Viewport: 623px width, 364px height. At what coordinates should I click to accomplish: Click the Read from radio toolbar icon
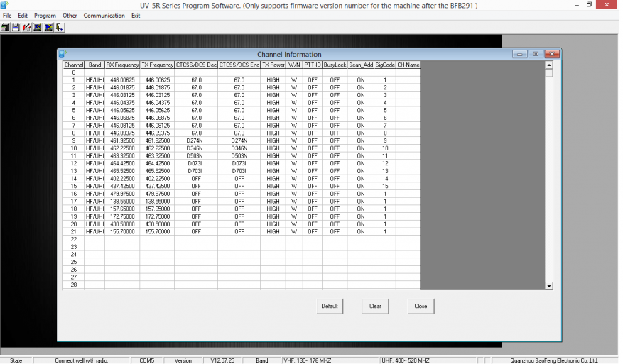(x=38, y=28)
